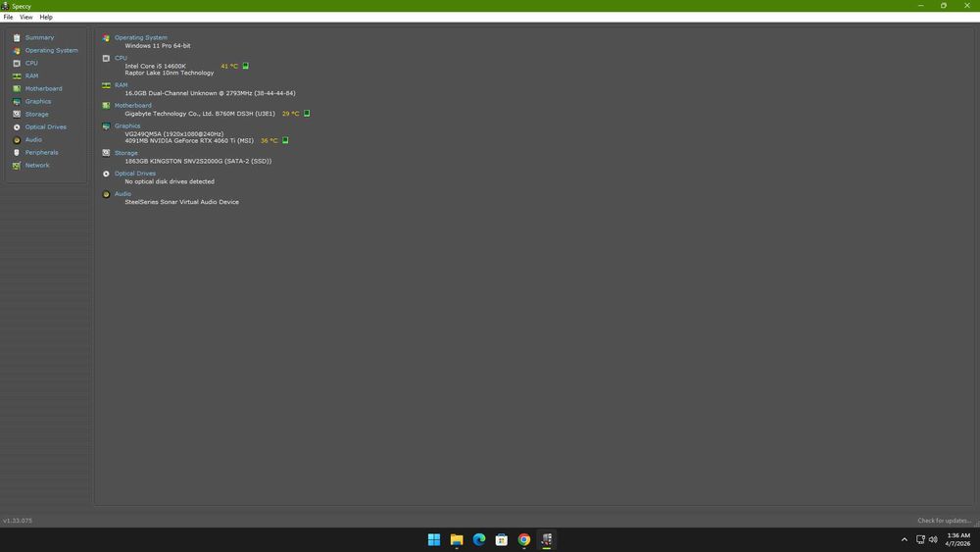
Task: Click Check for updates link
Action: tap(945, 520)
